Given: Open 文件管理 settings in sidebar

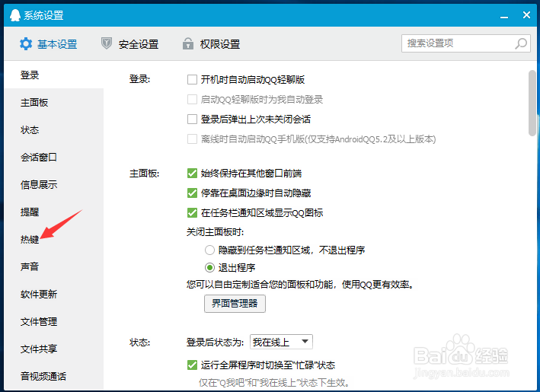Looking at the screenshot, I should pos(54,321).
